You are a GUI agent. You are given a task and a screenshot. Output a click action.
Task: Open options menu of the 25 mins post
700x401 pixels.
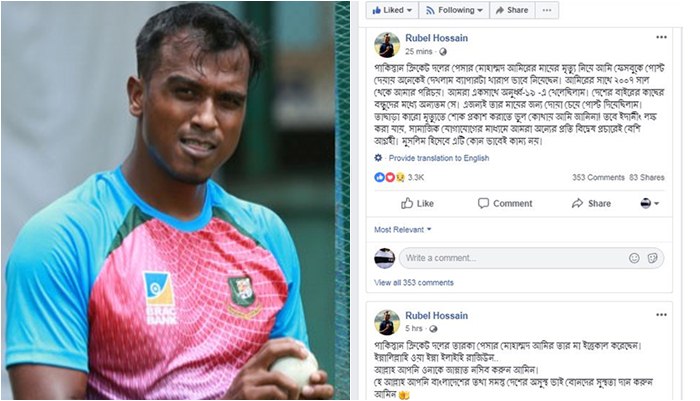click(661, 38)
